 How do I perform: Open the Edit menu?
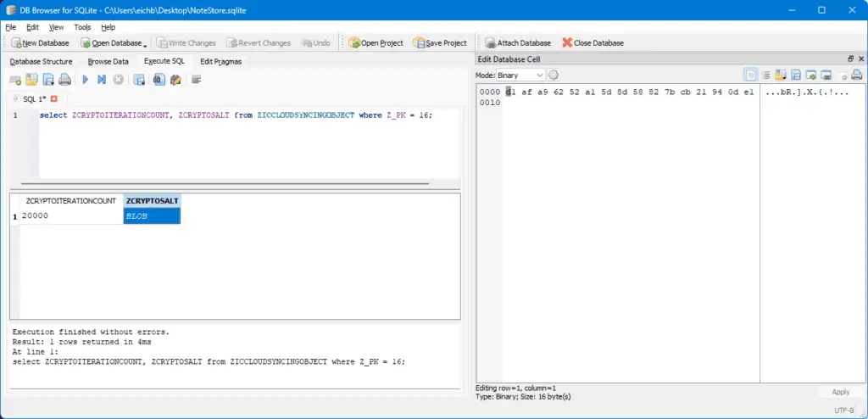pos(33,26)
